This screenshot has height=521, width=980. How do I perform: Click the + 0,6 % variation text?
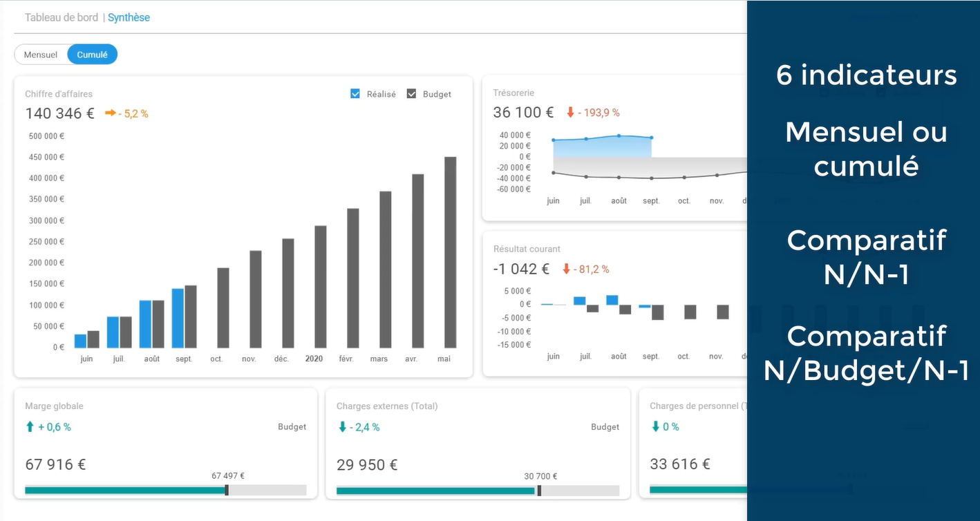point(54,427)
